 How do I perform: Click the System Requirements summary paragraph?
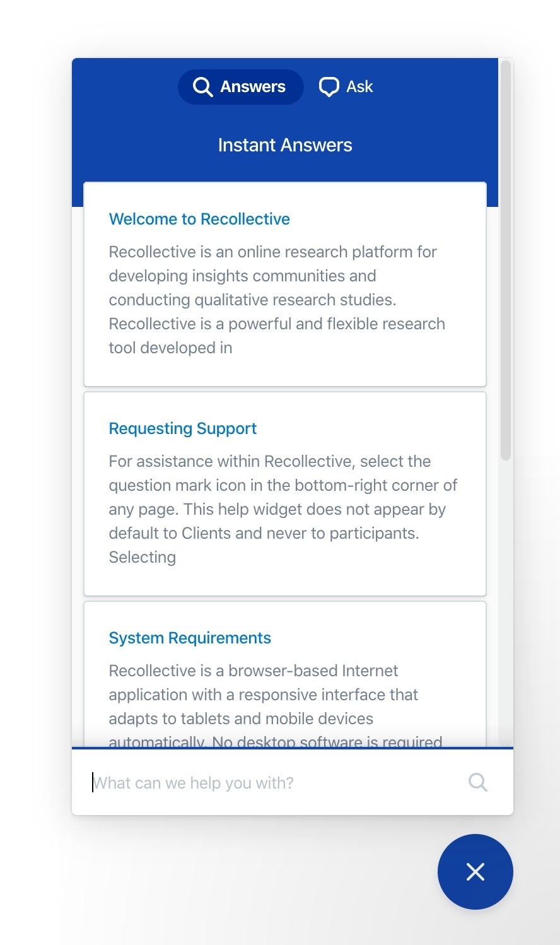point(263,695)
